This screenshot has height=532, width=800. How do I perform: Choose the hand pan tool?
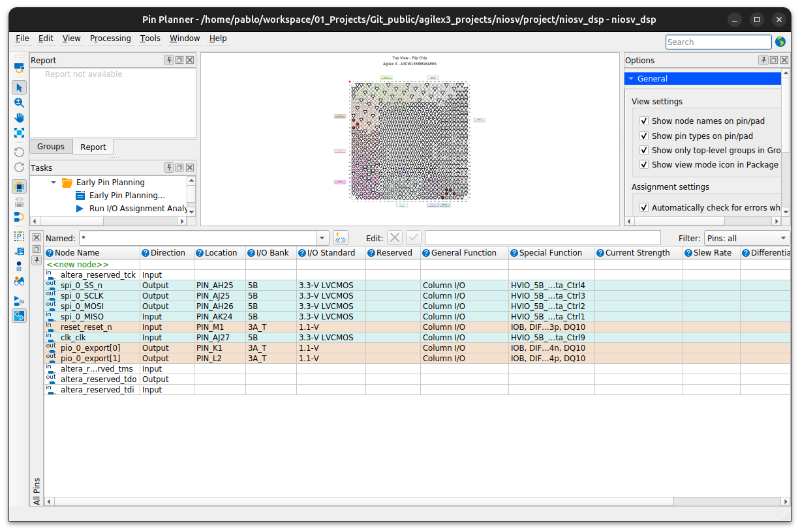click(19, 118)
